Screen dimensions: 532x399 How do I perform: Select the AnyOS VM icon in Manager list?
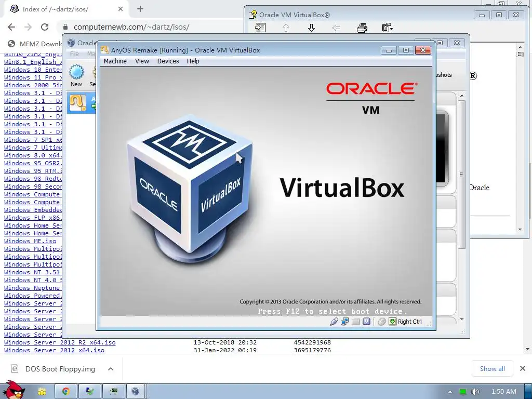[78, 103]
